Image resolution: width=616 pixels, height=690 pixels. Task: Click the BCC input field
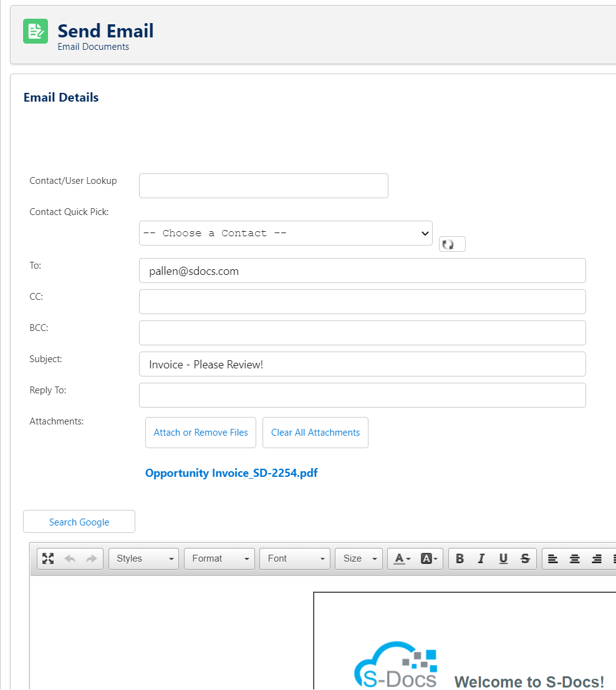362,333
